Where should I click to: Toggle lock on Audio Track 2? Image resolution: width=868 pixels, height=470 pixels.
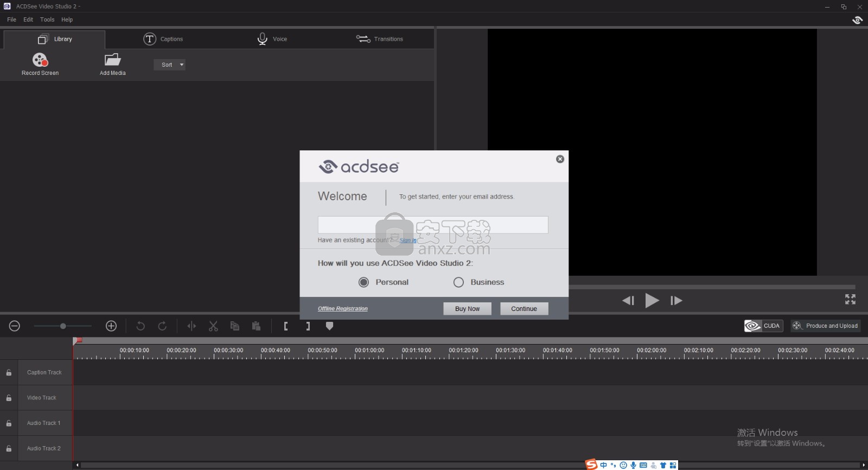(9, 448)
